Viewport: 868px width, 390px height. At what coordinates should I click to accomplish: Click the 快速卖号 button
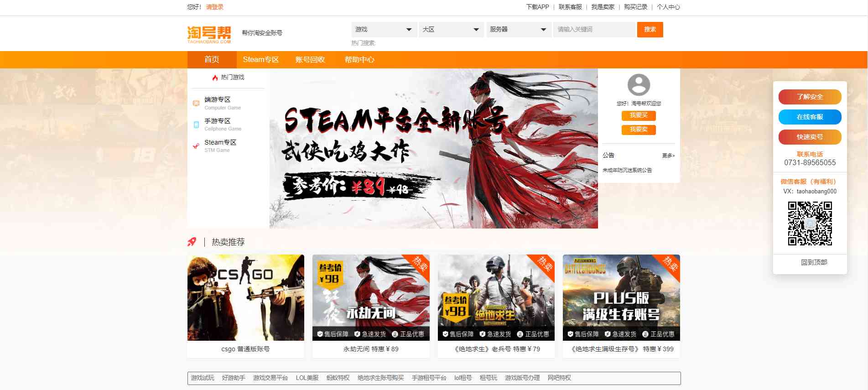810,137
